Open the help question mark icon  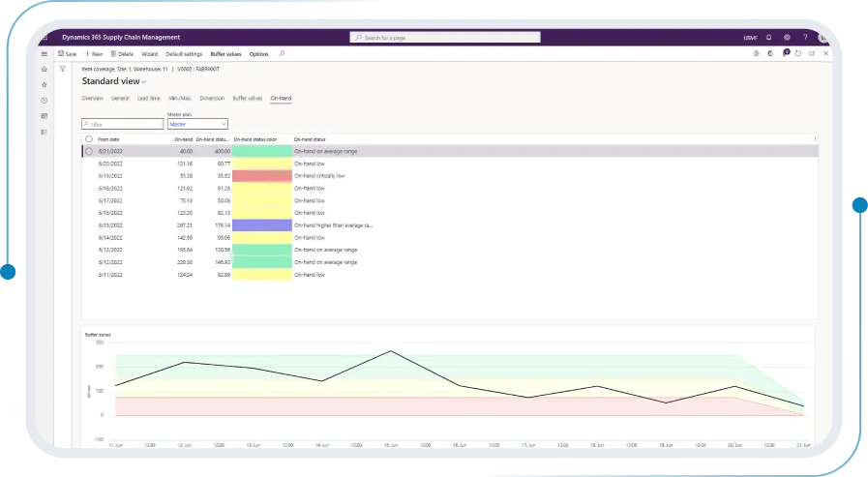coord(805,38)
